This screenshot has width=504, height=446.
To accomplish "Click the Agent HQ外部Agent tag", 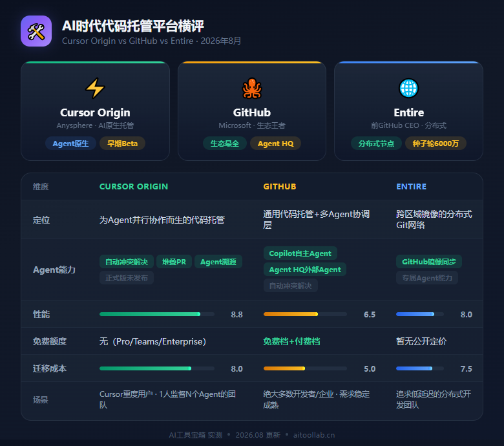I will point(305,270).
